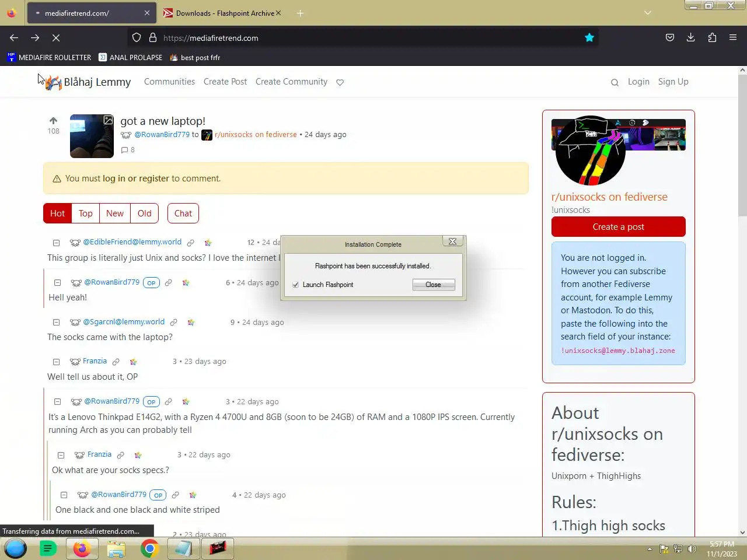Open the Lemmy search magnifier icon
Screen dimensions: 747x560
[615, 82]
